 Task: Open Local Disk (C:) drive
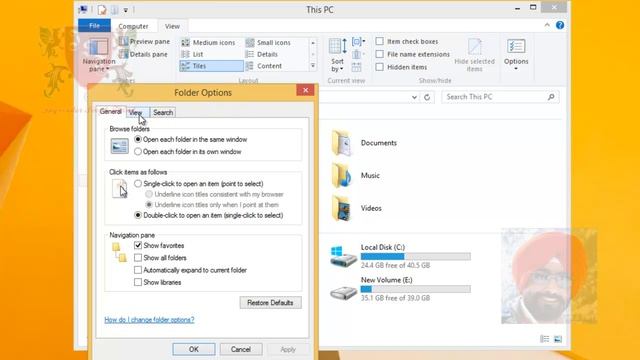[400, 256]
